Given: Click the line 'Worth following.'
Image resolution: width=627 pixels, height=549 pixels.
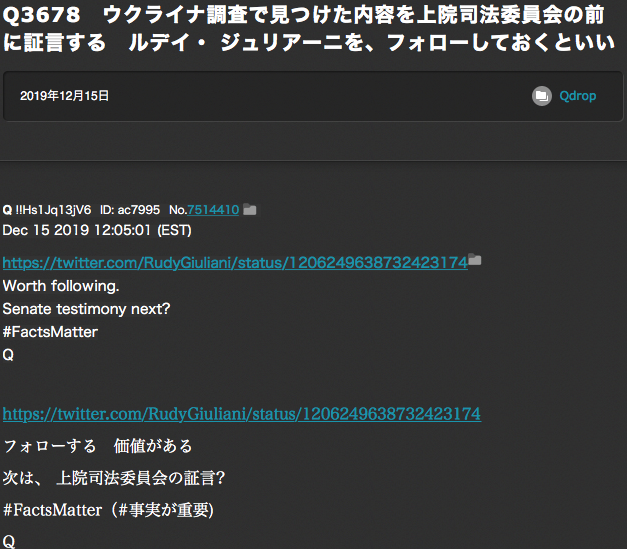Looking at the screenshot, I should 61,286.
